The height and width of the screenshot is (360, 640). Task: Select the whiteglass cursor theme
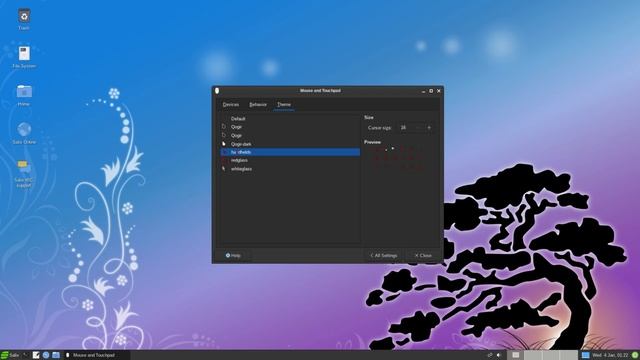coord(290,169)
